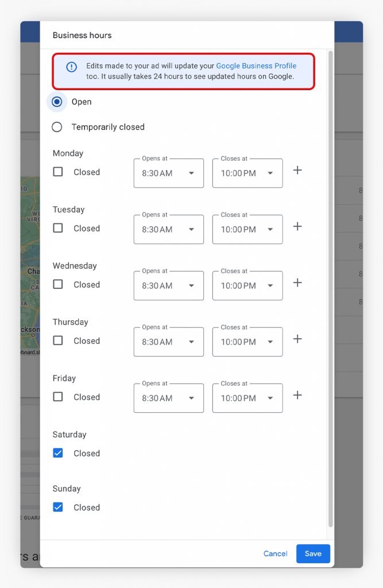This screenshot has height=588, width=383.
Task: Click the plus icon to add Monday hours
Action: point(297,170)
